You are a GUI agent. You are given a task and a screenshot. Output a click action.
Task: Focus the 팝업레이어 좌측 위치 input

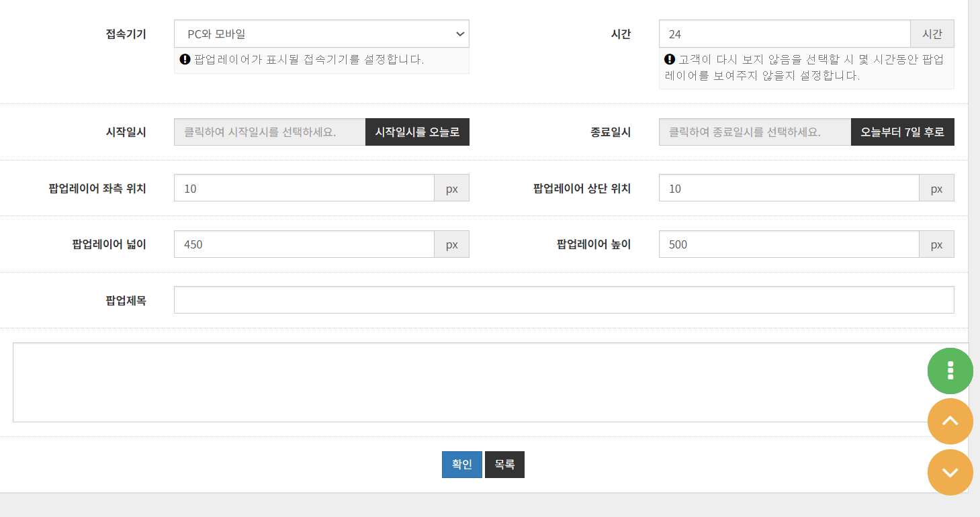[304, 188]
